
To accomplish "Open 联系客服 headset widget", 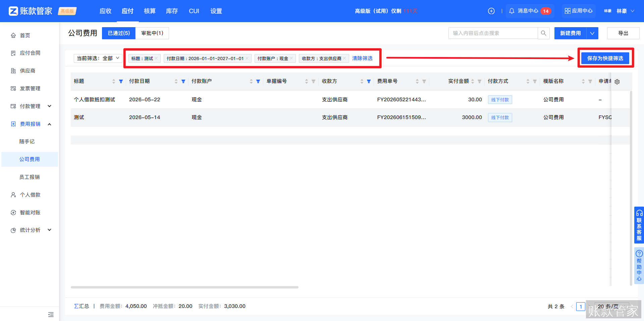I will (x=639, y=225).
